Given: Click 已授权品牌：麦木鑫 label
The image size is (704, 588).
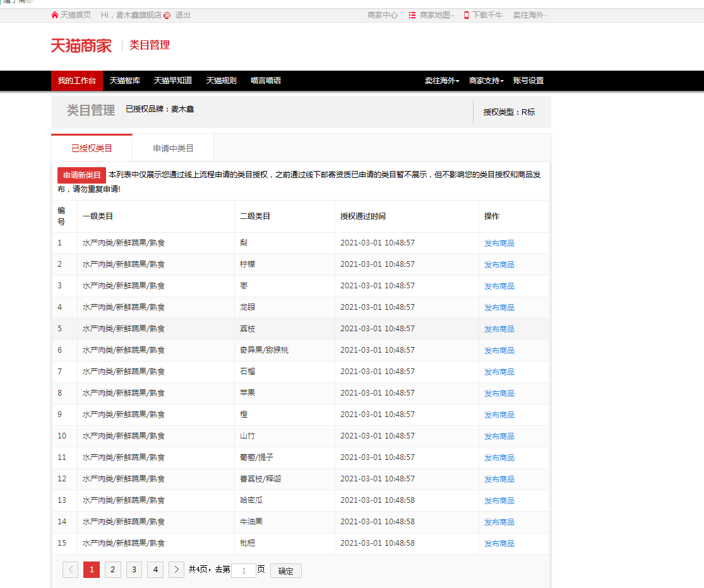Looking at the screenshot, I should pos(160,109).
